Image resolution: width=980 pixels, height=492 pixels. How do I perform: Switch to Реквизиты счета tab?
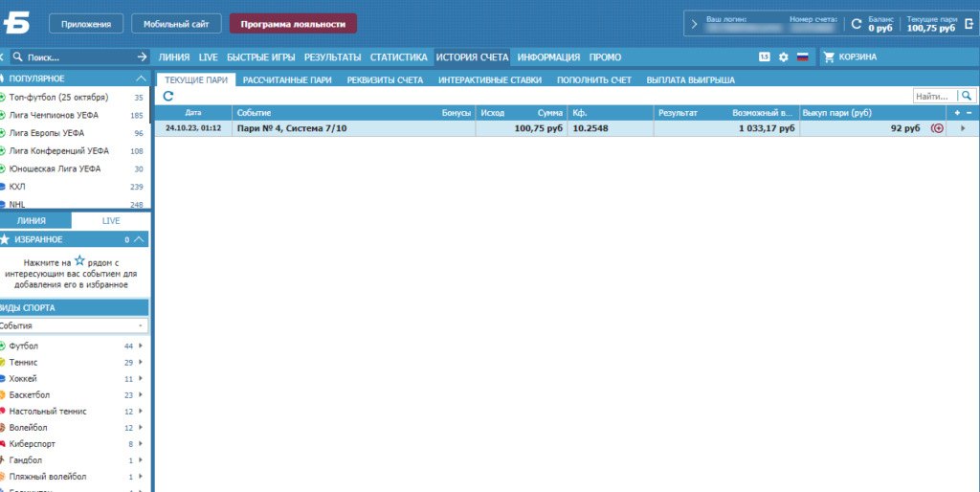385,80
